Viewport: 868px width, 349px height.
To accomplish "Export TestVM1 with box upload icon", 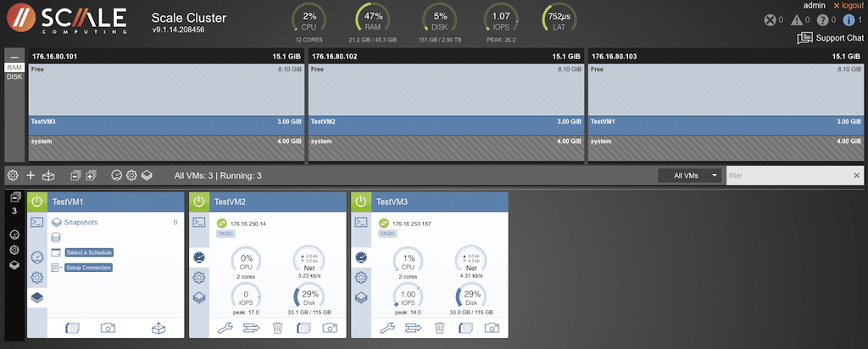I will tap(159, 328).
